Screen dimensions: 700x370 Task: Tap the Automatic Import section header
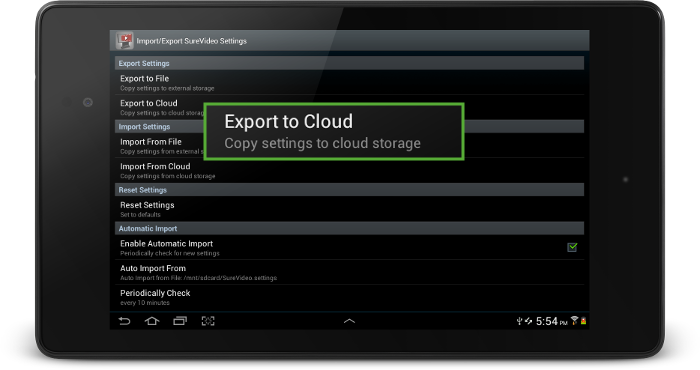click(x=349, y=229)
